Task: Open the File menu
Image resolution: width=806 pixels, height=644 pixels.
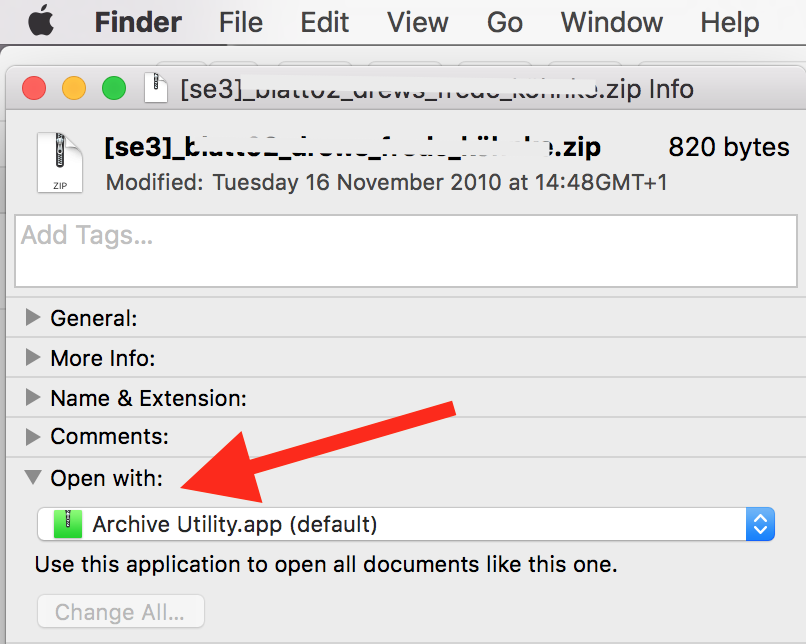Action: (240, 22)
